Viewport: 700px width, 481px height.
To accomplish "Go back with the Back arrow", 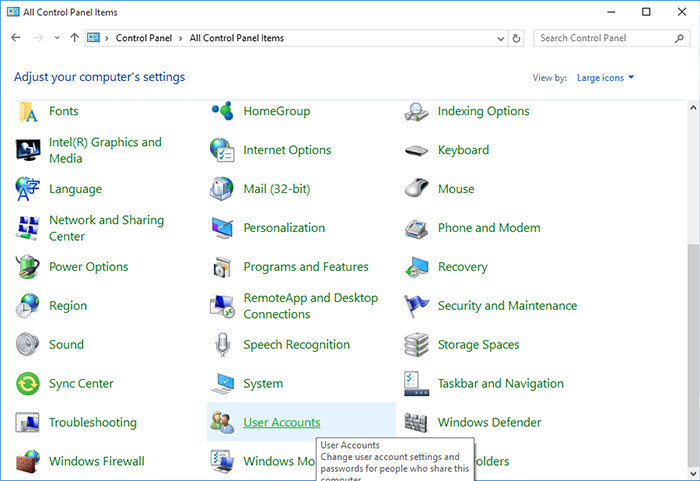I will point(16,38).
